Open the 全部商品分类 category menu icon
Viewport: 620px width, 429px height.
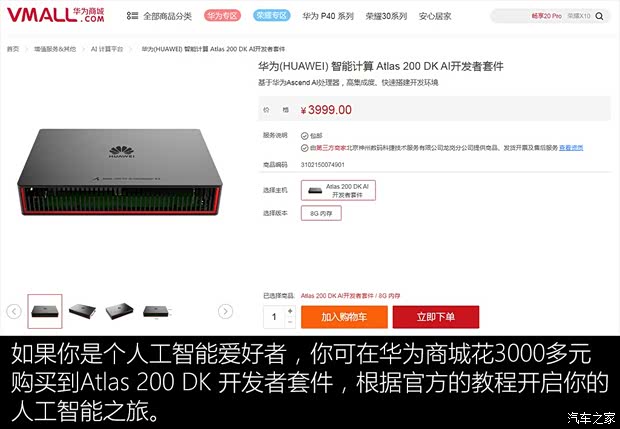(x=132, y=16)
